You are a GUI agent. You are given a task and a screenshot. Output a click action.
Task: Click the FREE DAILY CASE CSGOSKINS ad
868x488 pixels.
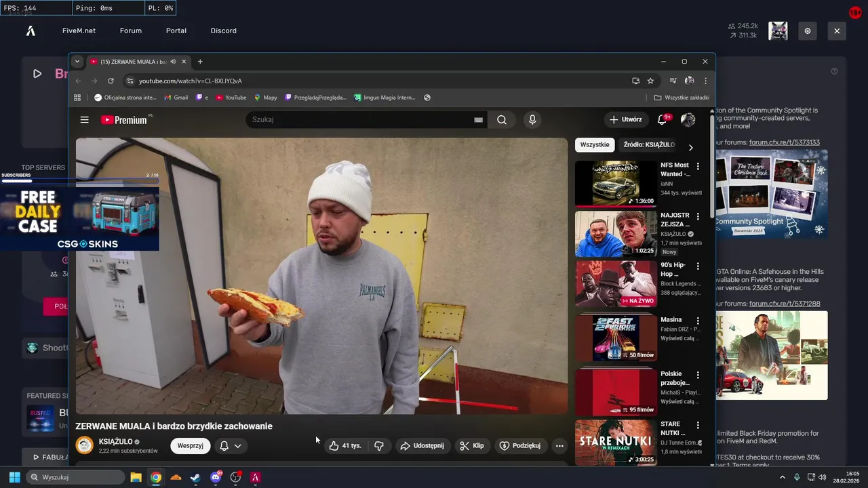point(79,218)
